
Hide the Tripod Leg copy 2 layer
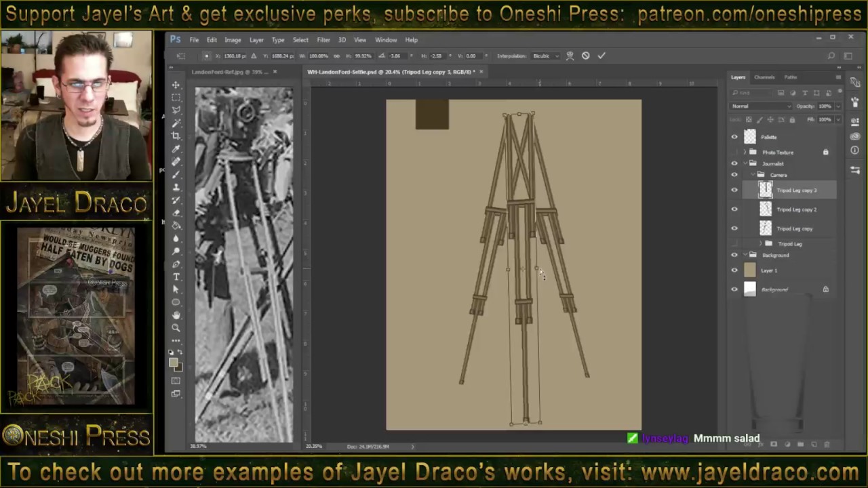click(x=734, y=209)
